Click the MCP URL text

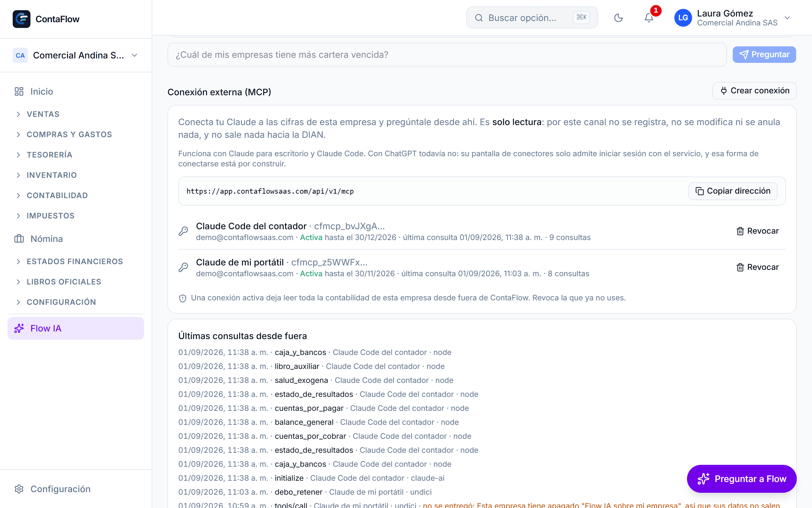pos(270,191)
